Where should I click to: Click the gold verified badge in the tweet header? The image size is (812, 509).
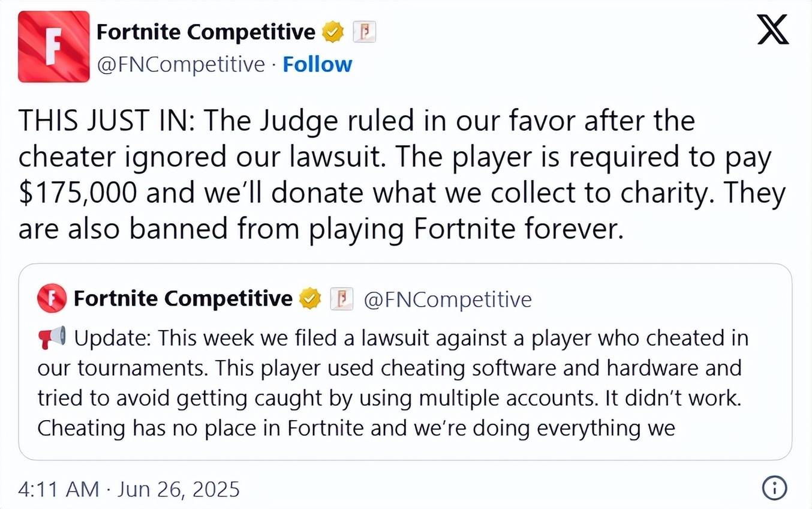[x=333, y=32]
